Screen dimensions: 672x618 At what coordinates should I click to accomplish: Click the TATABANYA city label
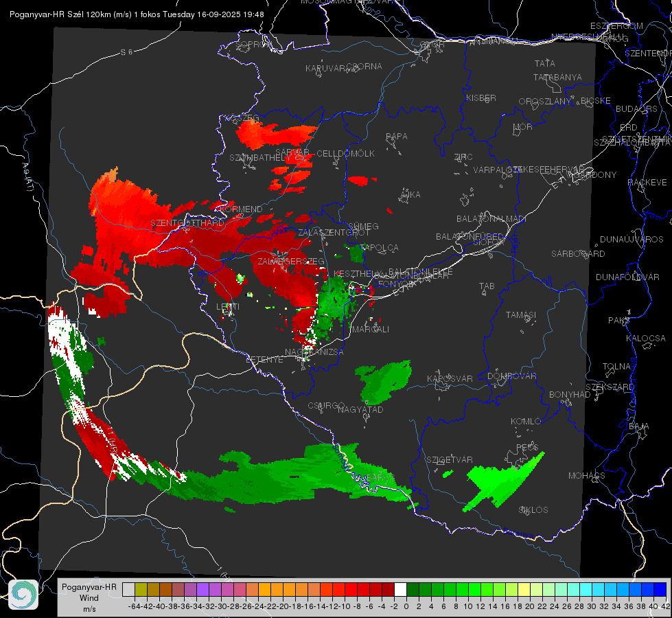[x=557, y=77]
